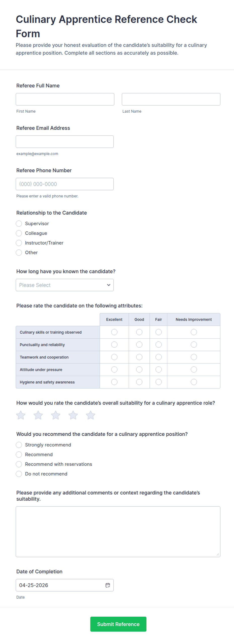Select Supervisor relationship option
The image size is (234, 644).
19,223
